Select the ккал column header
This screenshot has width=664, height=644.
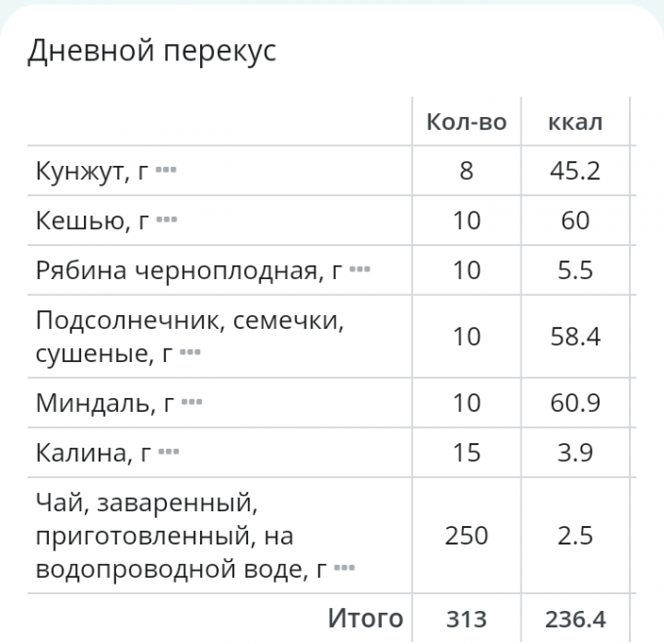(x=575, y=122)
